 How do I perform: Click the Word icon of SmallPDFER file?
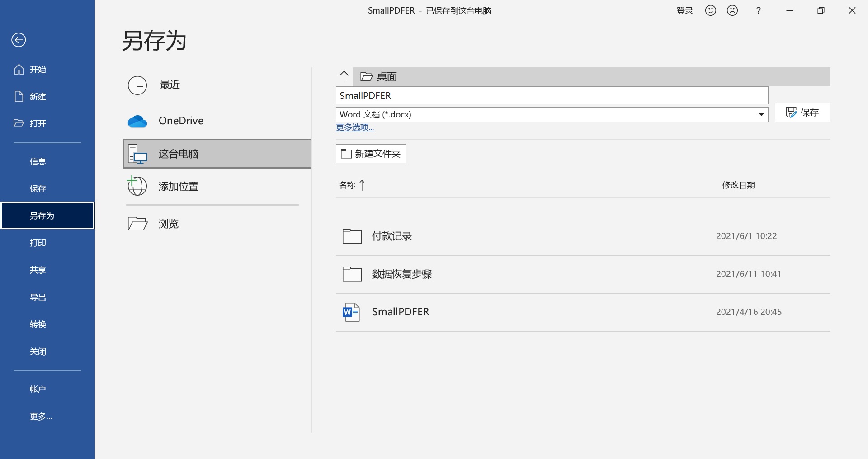click(351, 312)
